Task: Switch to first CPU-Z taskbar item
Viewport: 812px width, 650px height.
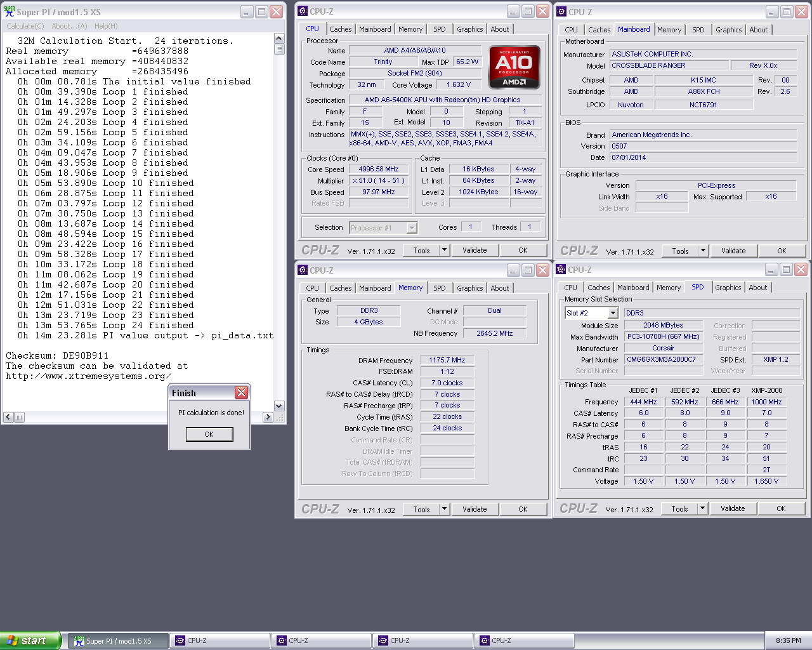Action: (219, 640)
